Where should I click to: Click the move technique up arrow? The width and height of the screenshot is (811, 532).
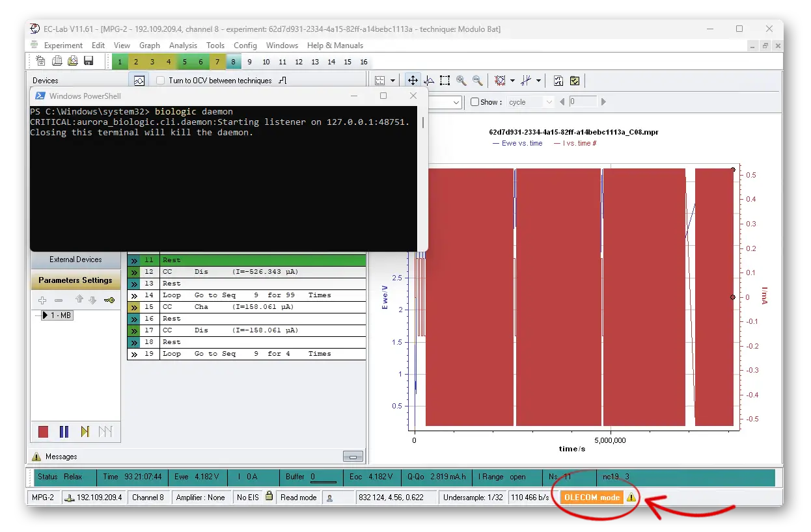pos(79,300)
